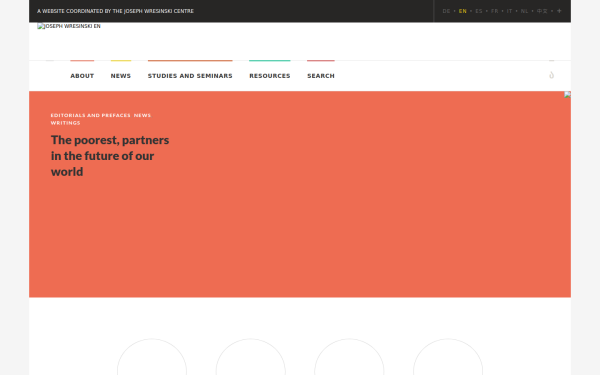Switch language to DE
Viewport: 600px width, 375px height.
pyautogui.click(x=446, y=11)
